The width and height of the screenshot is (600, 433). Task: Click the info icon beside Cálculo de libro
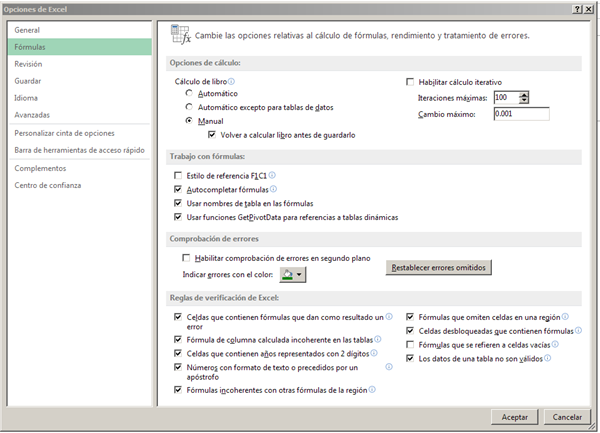pyautogui.click(x=232, y=81)
